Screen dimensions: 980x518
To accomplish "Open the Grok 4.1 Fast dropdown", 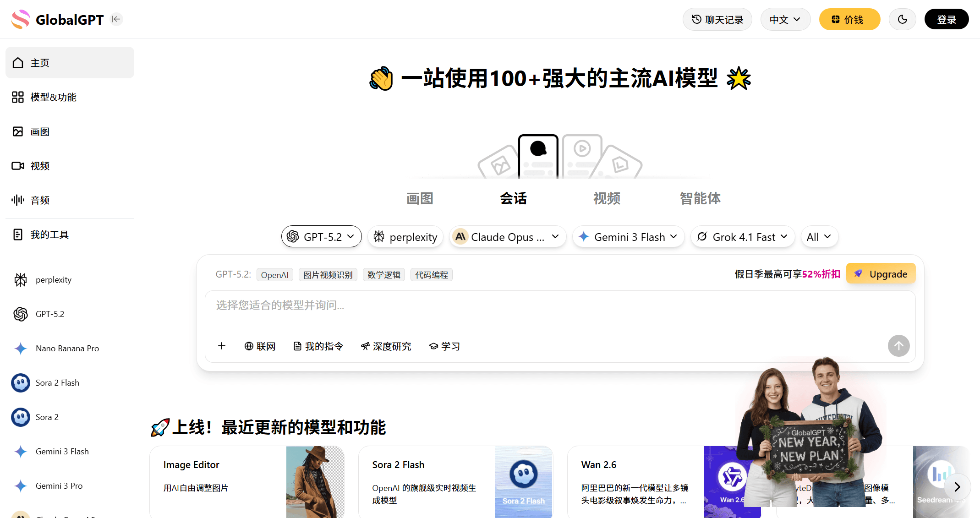I will (742, 236).
